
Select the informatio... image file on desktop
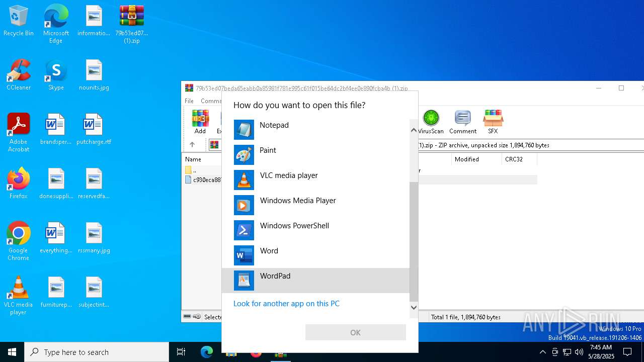pos(94,21)
